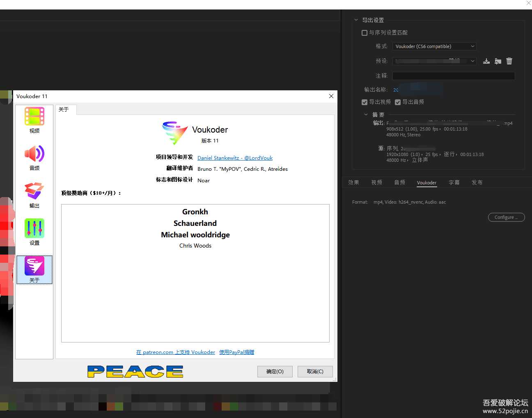Click the Voukoder tornado logo in About tab
This screenshot has width=532, height=418.
(x=175, y=133)
